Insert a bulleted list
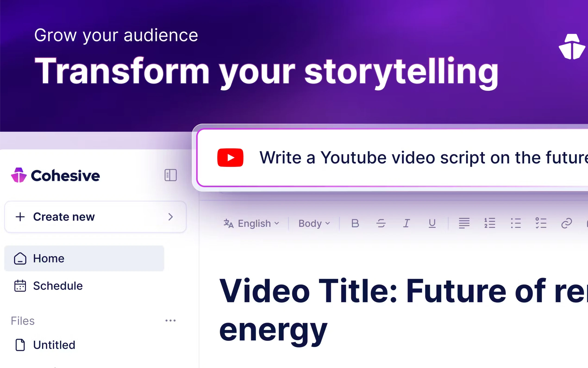 pos(516,223)
